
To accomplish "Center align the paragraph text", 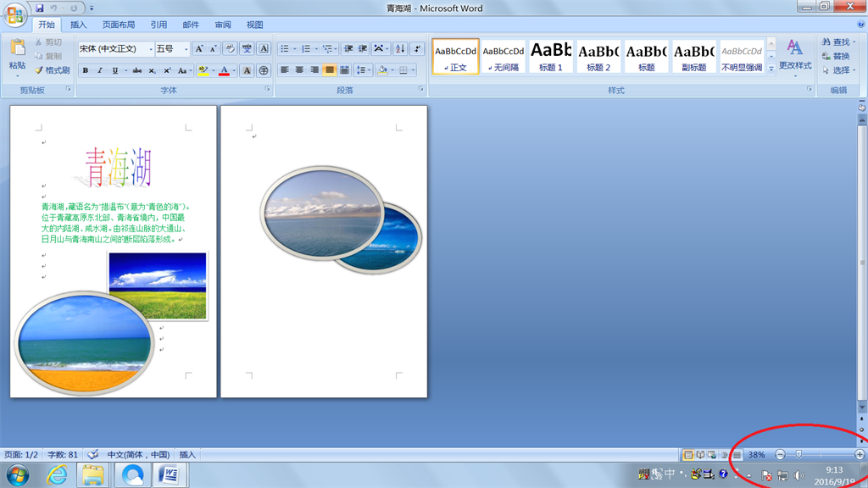I will coord(299,70).
